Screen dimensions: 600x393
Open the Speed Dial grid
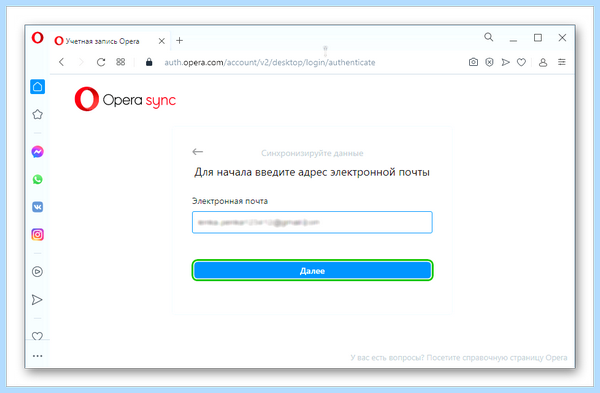coord(121,62)
